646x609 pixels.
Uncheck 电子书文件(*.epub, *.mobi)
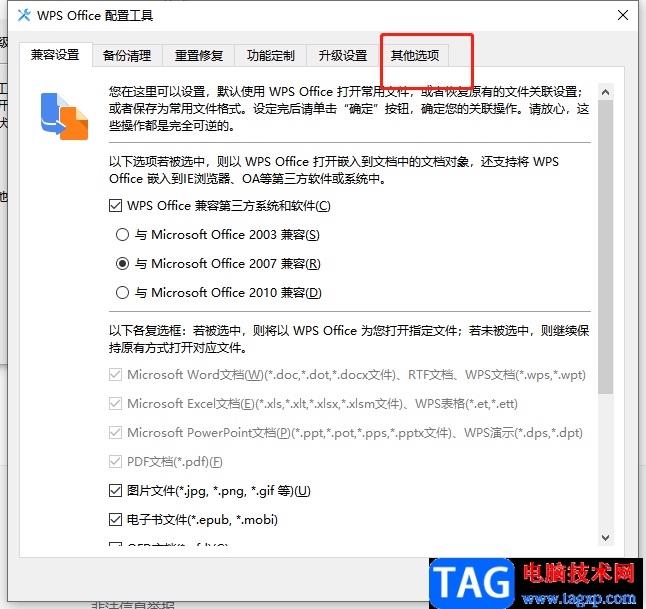115,520
